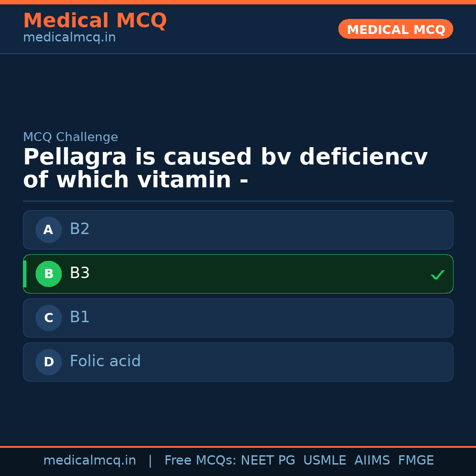Click the MCQ Challenge label
The height and width of the screenshot is (476, 476).
71,138
